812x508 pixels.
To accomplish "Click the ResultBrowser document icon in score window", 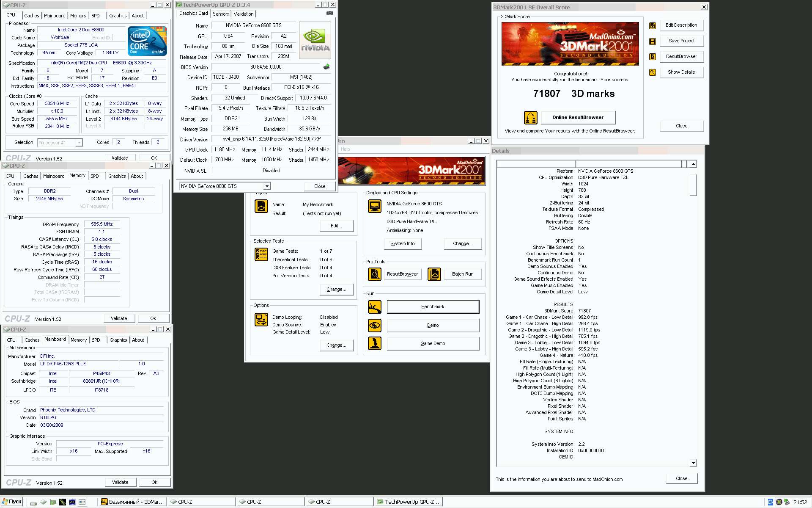I will coord(653,57).
